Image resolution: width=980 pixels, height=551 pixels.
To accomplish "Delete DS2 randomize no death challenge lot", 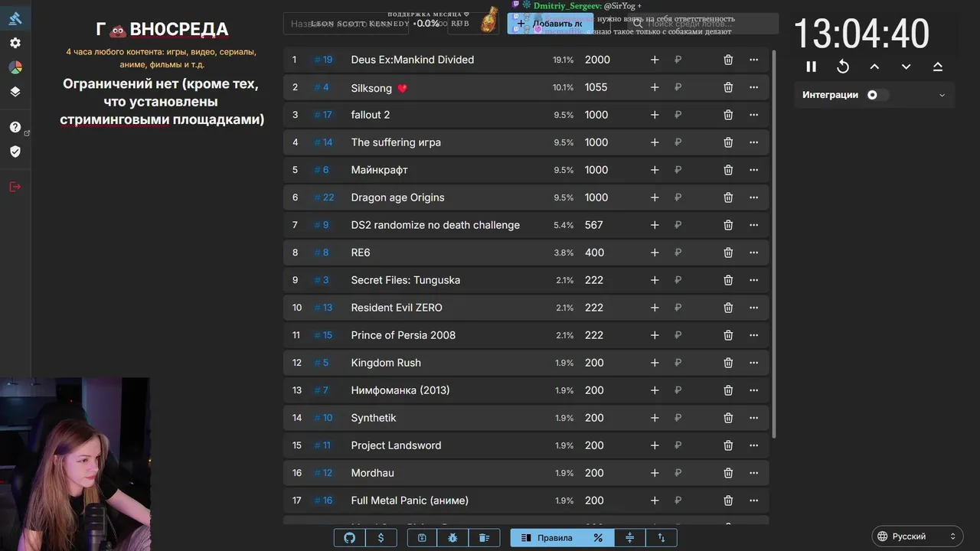I will point(728,225).
